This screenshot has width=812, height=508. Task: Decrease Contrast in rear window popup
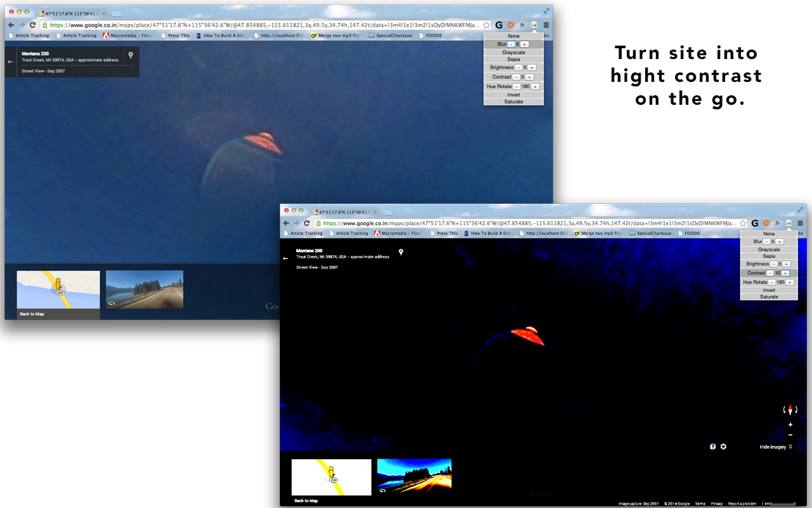[x=516, y=77]
